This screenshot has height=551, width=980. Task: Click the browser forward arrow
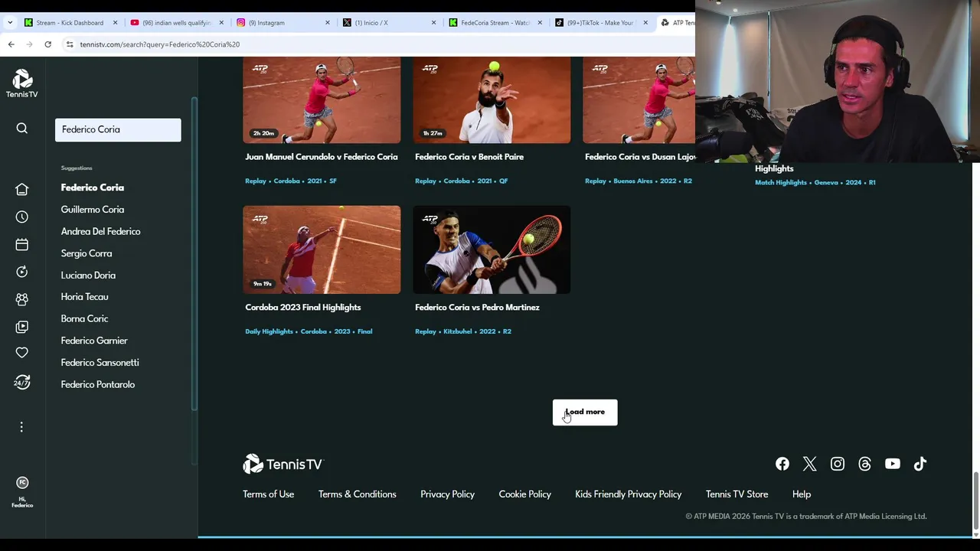click(29, 44)
